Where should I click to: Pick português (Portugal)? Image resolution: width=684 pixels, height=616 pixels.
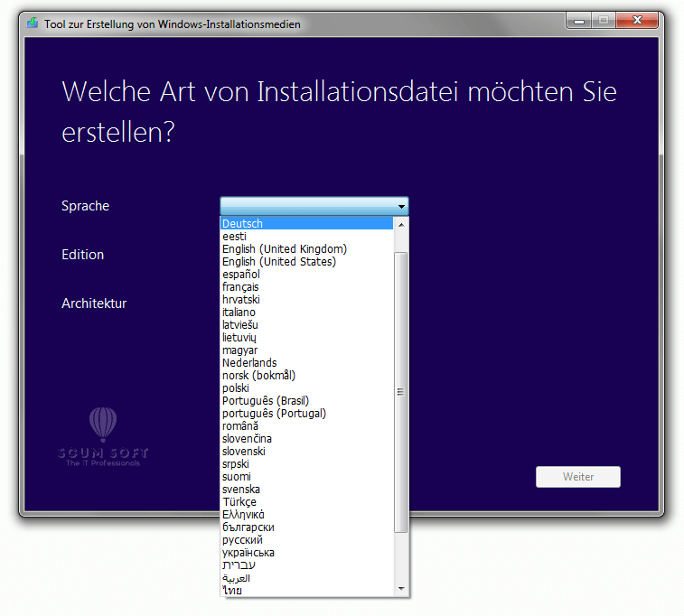pyautogui.click(x=306, y=414)
